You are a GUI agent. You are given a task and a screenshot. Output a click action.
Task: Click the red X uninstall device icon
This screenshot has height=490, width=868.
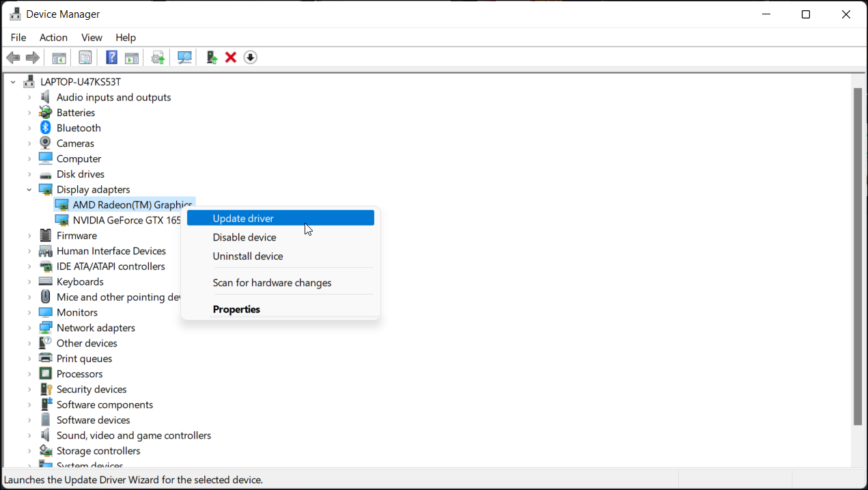coord(231,58)
